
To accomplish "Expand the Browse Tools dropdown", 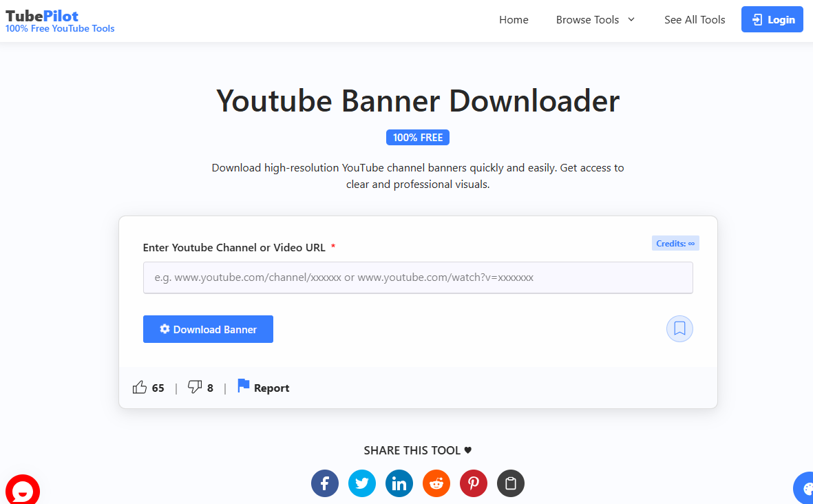I will [595, 20].
